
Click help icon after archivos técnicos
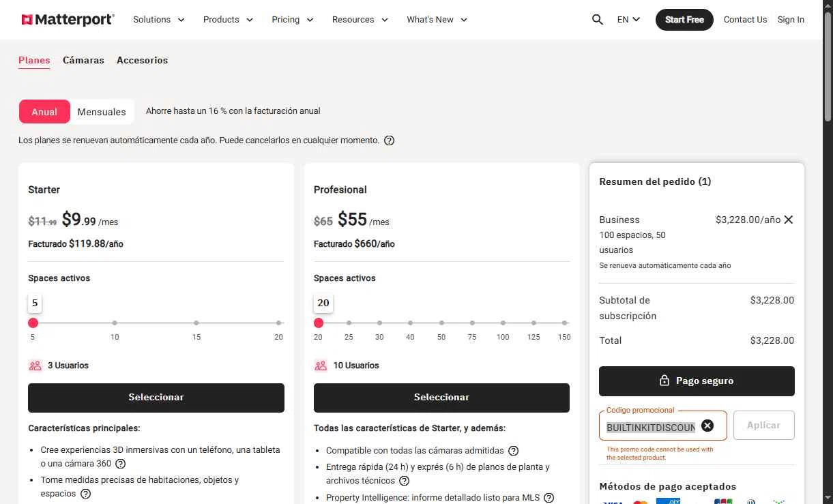pos(404,481)
